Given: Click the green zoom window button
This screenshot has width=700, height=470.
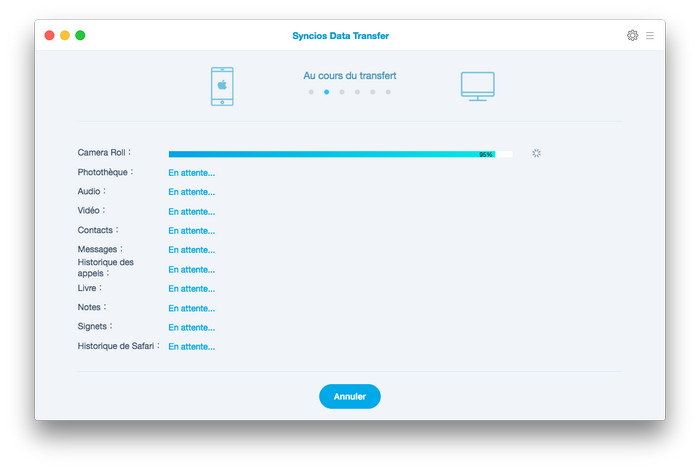Looking at the screenshot, I should [80, 35].
